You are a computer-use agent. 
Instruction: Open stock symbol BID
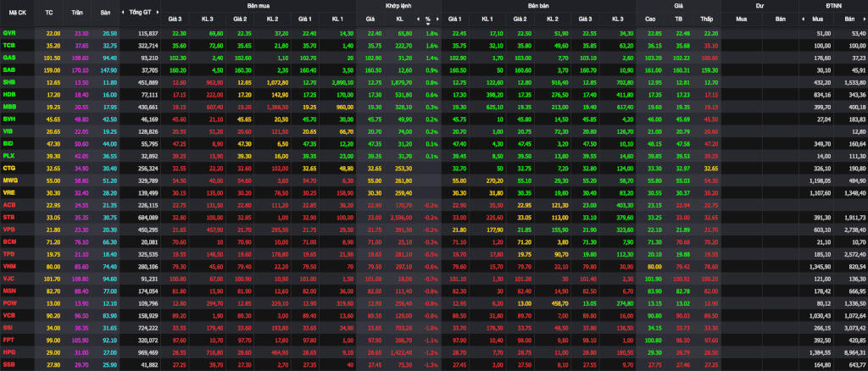point(8,142)
